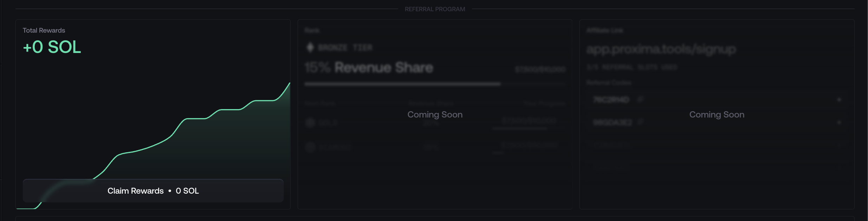Click the status dot on first referral code row
868x221 pixels.
click(x=839, y=100)
